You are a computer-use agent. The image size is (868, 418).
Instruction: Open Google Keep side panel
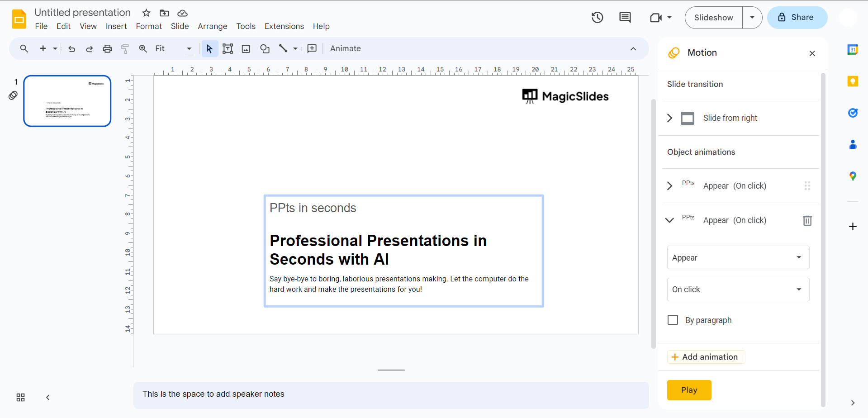(x=853, y=81)
